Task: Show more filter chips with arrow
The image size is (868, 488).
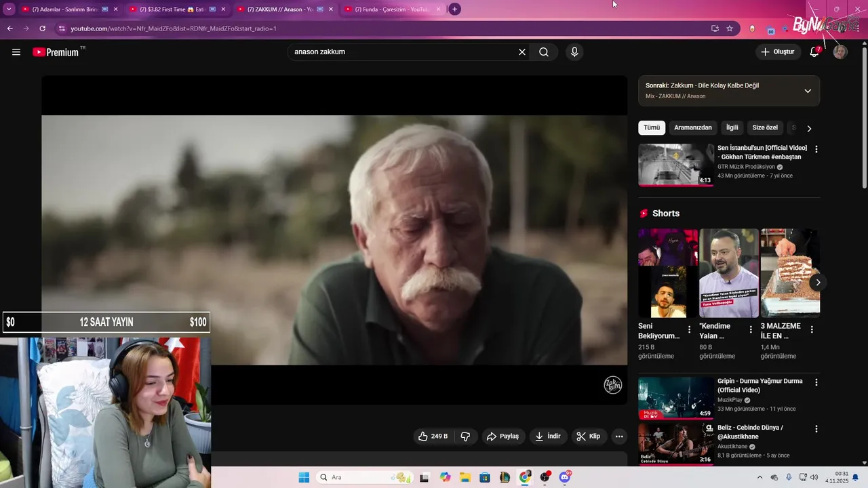Action: 809,128
